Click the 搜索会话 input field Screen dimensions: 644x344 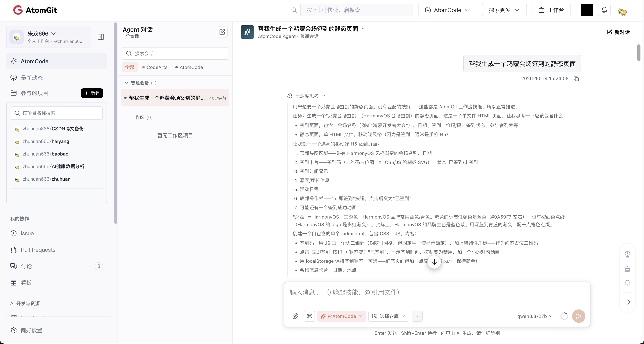click(x=175, y=53)
